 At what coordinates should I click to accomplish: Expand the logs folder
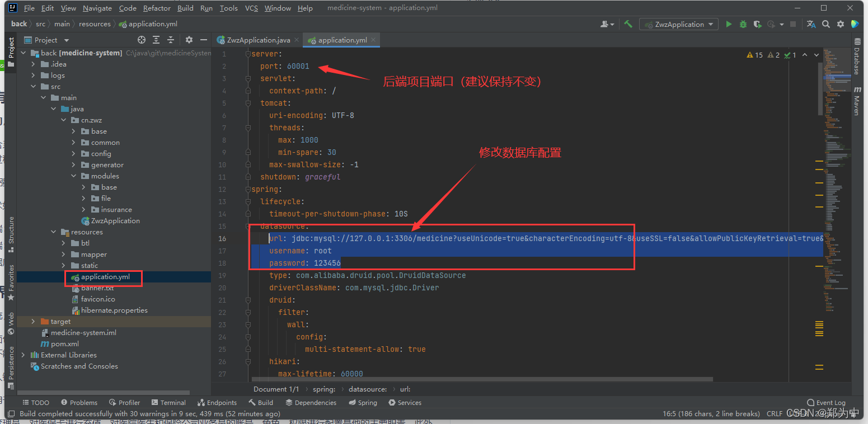click(x=34, y=75)
